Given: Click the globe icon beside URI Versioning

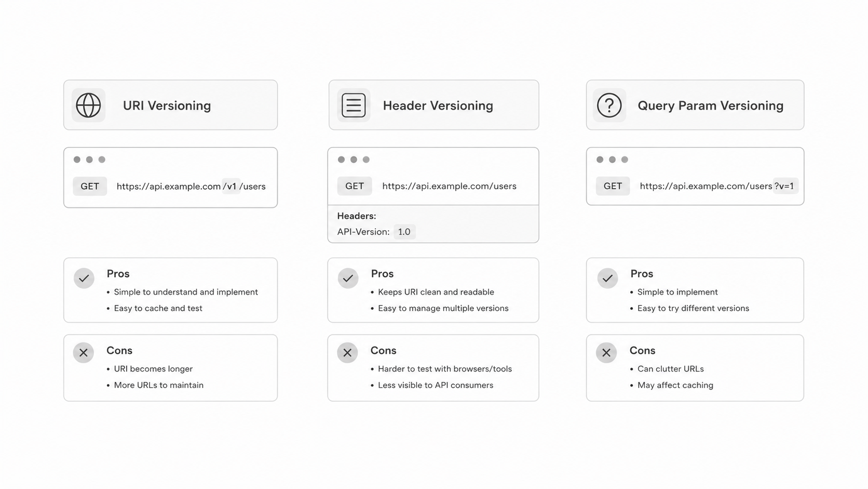Looking at the screenshot, I should [x=88, y=105].
